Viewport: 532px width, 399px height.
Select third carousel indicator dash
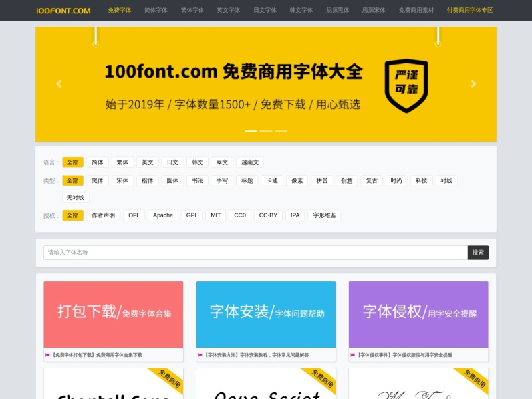click(x=281, y=131)
